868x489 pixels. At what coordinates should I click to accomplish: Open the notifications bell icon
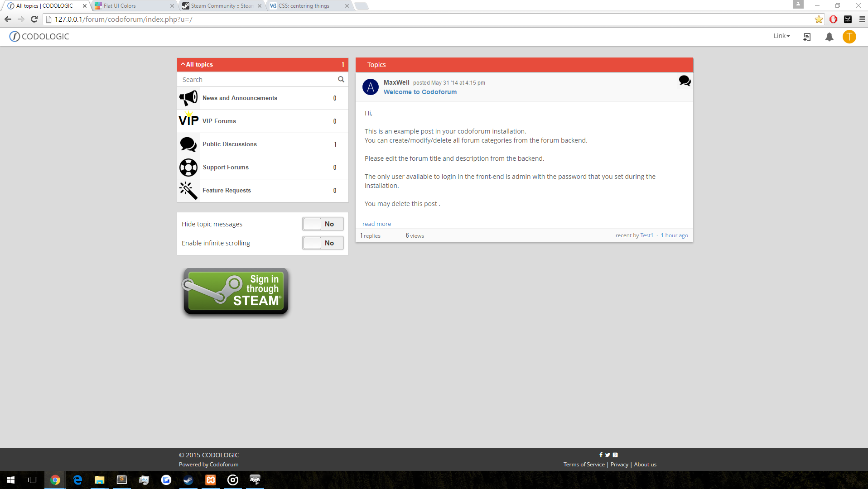(829, 37)
